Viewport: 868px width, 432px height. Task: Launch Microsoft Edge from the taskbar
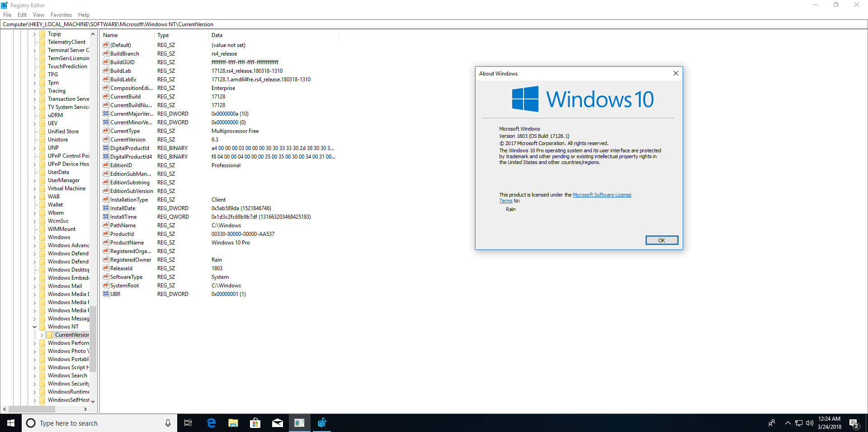click(211, 423)
